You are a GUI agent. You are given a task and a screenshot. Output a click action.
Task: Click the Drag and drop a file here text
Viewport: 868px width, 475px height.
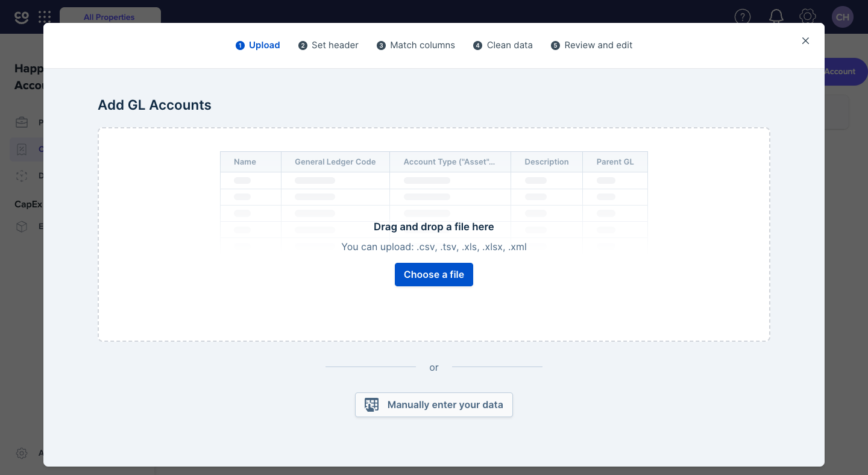point(434,227)
